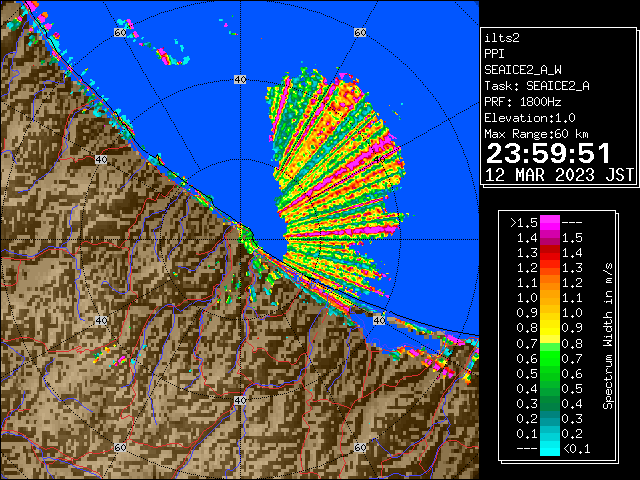Select the Elevation:1.0 text

coord(530,118)
